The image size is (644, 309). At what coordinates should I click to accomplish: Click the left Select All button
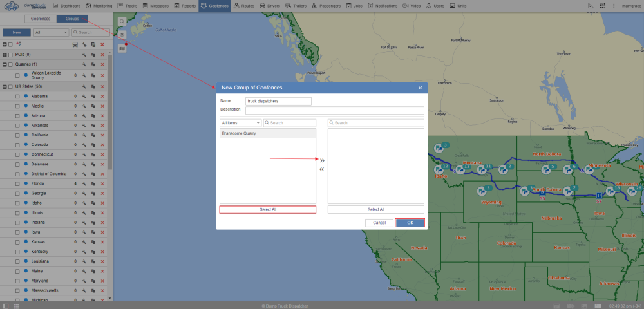267,209
